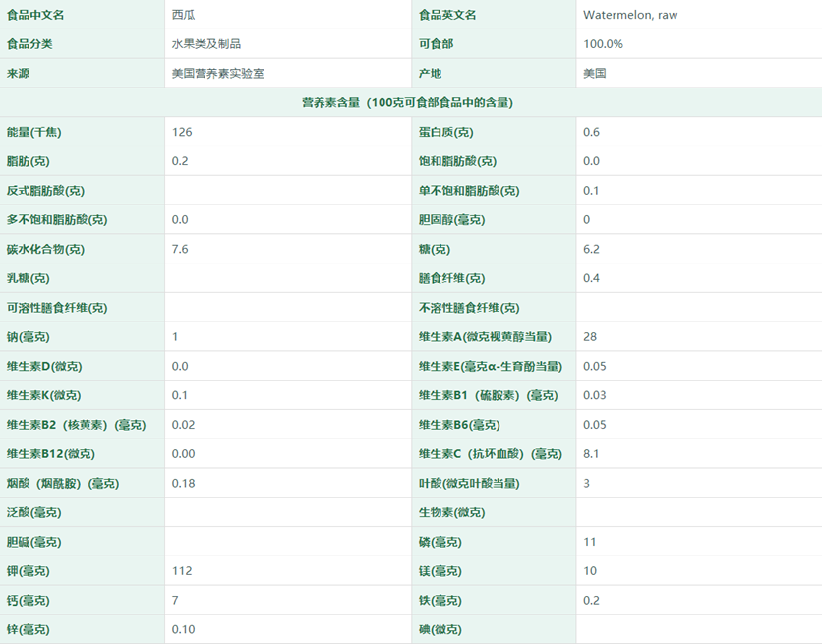Click the 铁(毫克) label
The height and width of the screenshot is (644, 822).
pos(440,601)
